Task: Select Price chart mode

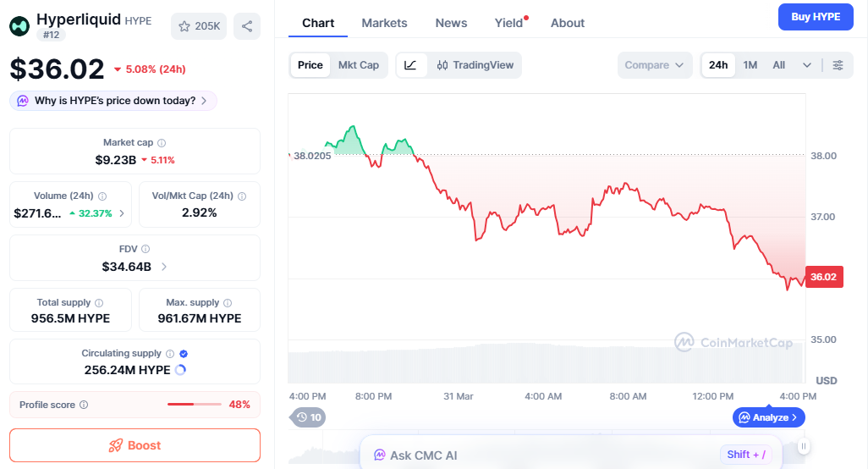Action: (310, 65)
